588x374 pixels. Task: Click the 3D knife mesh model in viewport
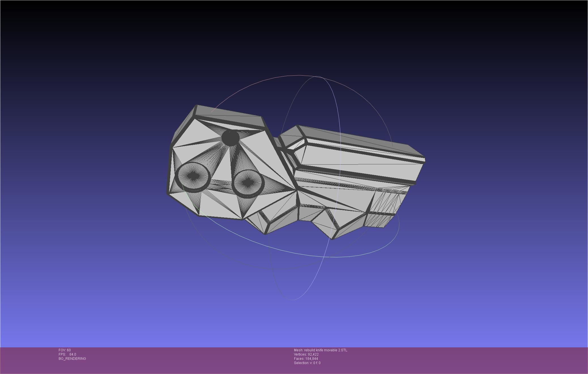tap(295, 172)
